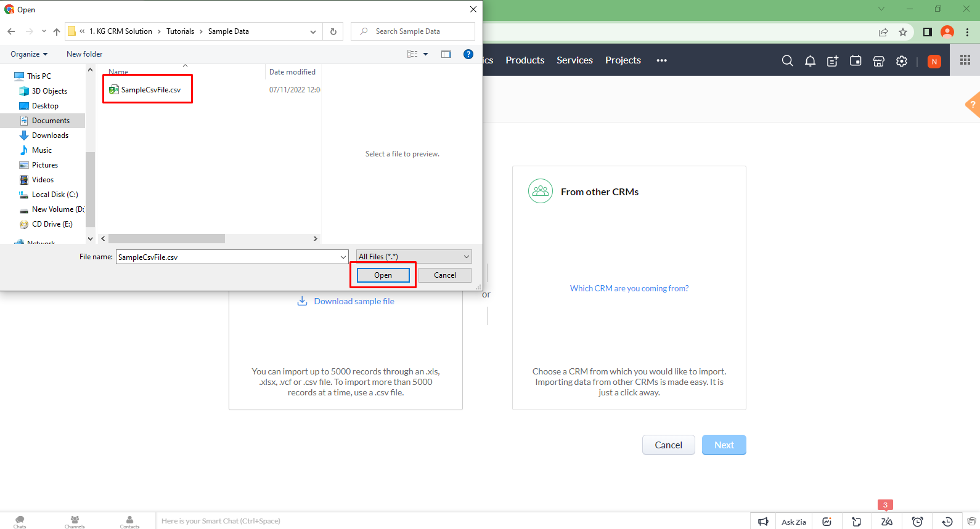Screen dimensions: 980x529
Task: Click 1. KG CRM Solution breadcrumb
Action: [x=121, y=31]
